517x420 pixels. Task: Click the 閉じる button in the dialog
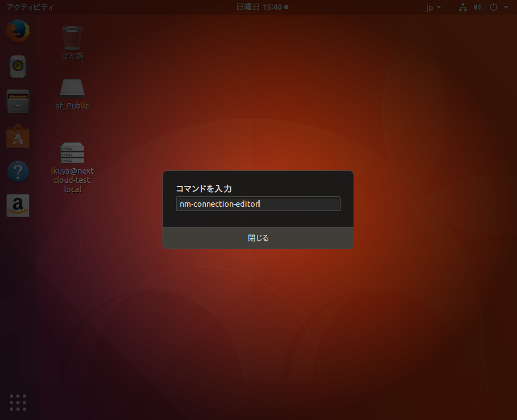pos(258,238)
